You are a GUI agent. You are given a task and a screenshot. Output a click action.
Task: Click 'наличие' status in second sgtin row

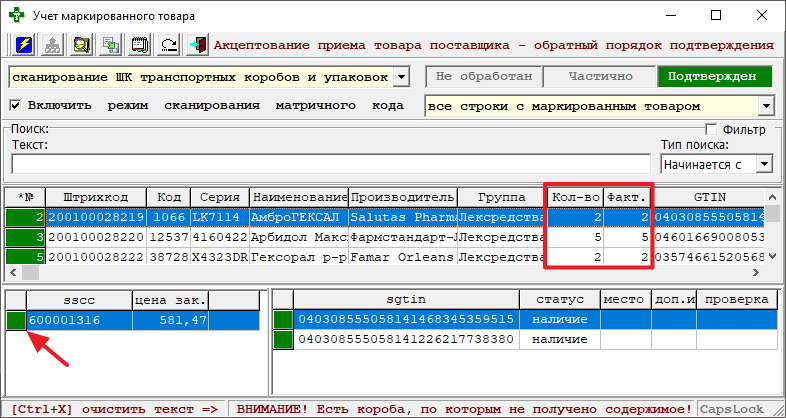(x=560, y=339)
